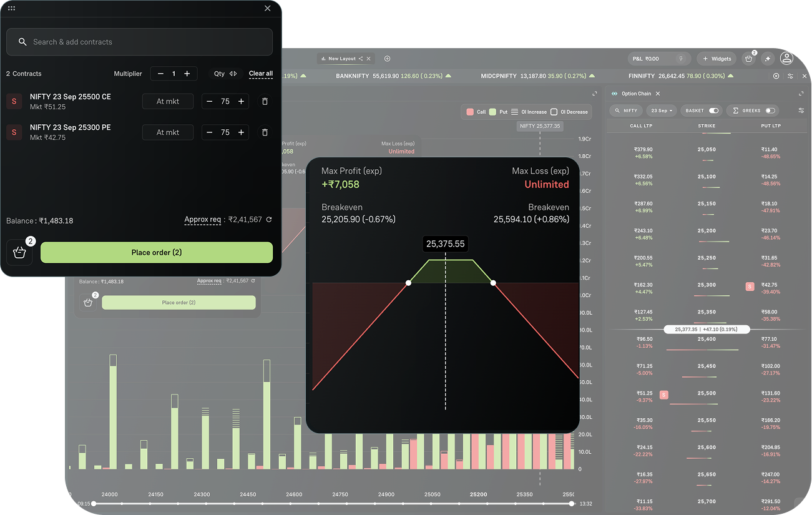The height and width of the screenshot is (515, 812).
Task: Enable the GREEKS toggle
Action: (x=770, y=110)
